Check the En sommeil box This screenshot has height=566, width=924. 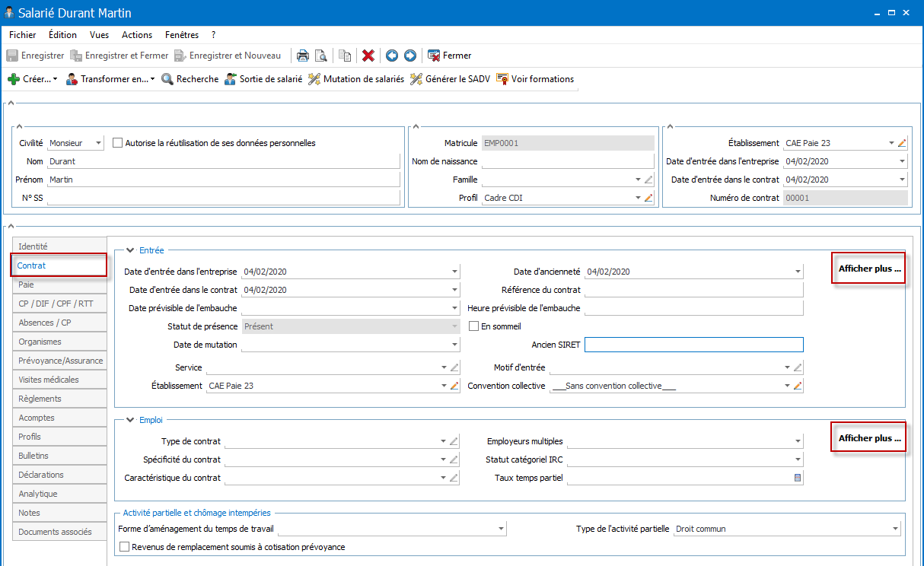(x=474, y=326)
